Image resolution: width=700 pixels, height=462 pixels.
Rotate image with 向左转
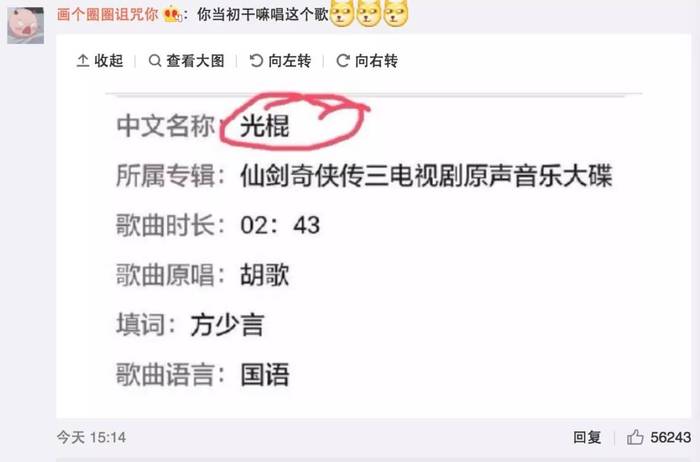point(280,61)
